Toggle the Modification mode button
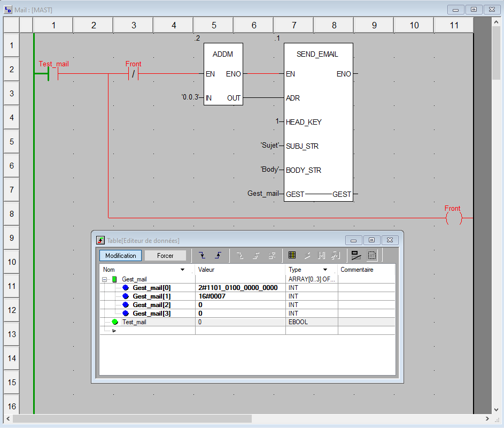 coord(120,256)
